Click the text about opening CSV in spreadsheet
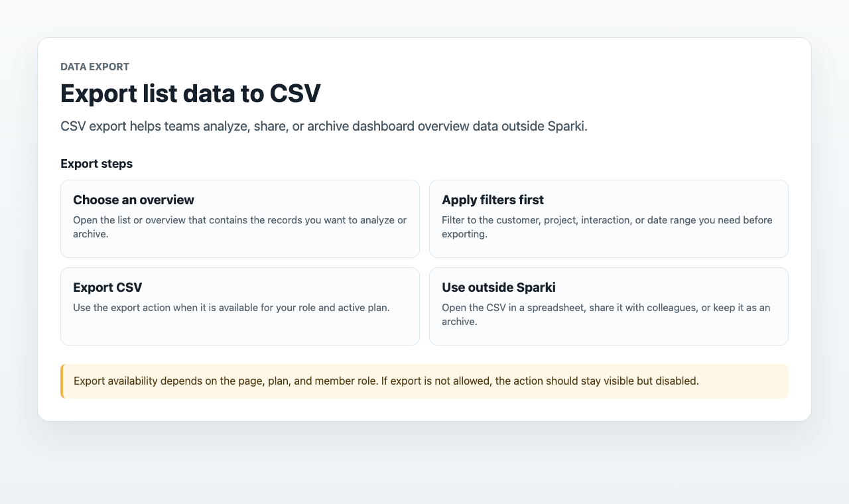849x504 pixels. point(606,314)
